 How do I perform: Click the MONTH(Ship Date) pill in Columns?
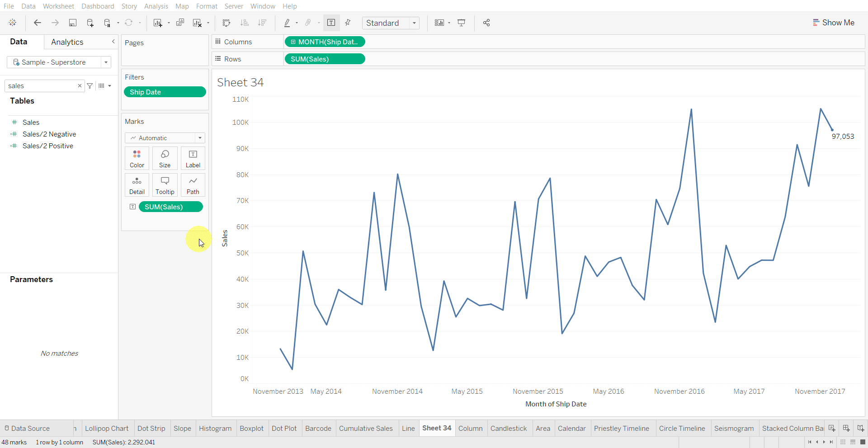point(325,42)
